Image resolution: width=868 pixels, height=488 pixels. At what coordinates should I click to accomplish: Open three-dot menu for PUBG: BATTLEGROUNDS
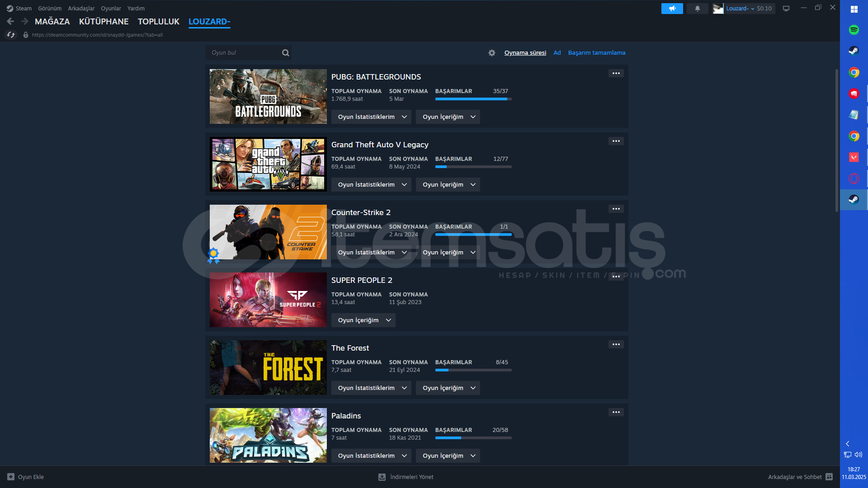point(616,73)
